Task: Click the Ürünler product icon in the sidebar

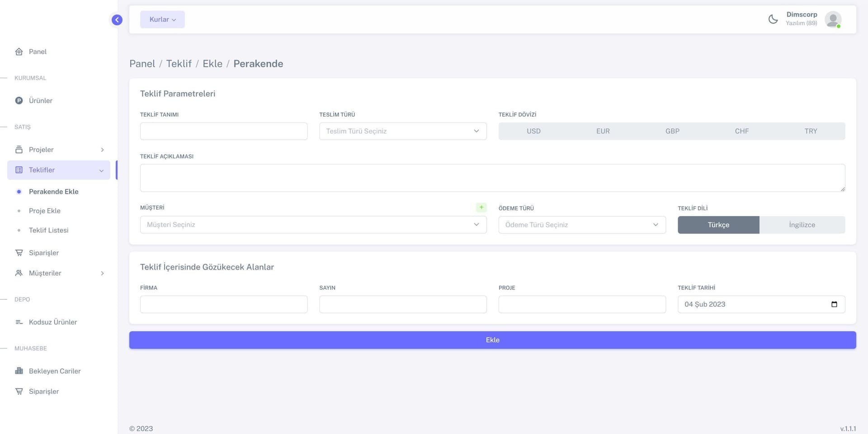Action: click(19, 101)
